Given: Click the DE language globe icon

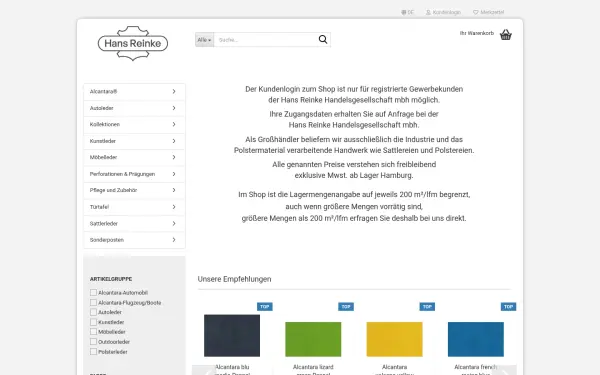Looking at the screenshot, I should (403, 12).
